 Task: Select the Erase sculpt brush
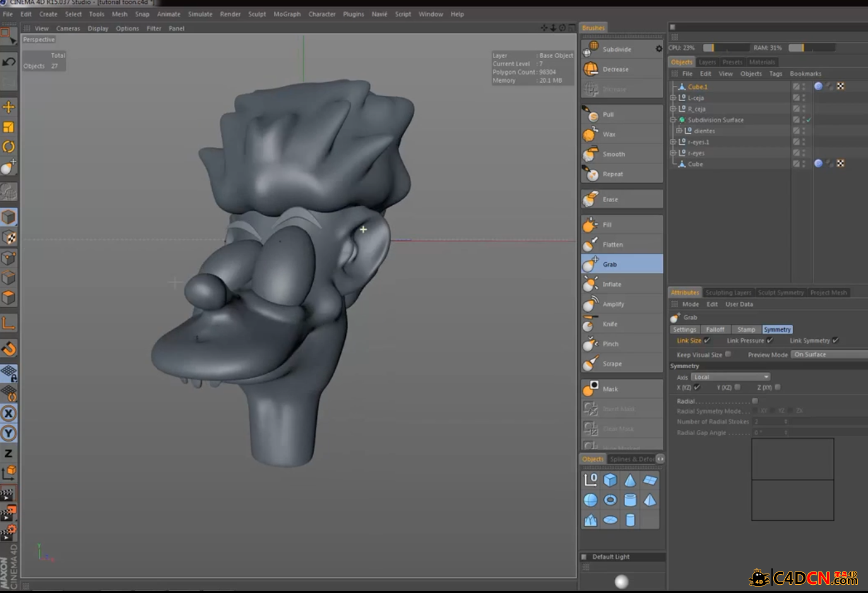tap(622, 200)
